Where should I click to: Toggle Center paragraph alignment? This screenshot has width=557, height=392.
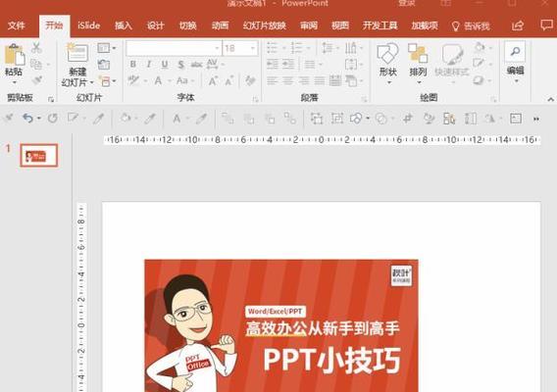coord(288,81)
